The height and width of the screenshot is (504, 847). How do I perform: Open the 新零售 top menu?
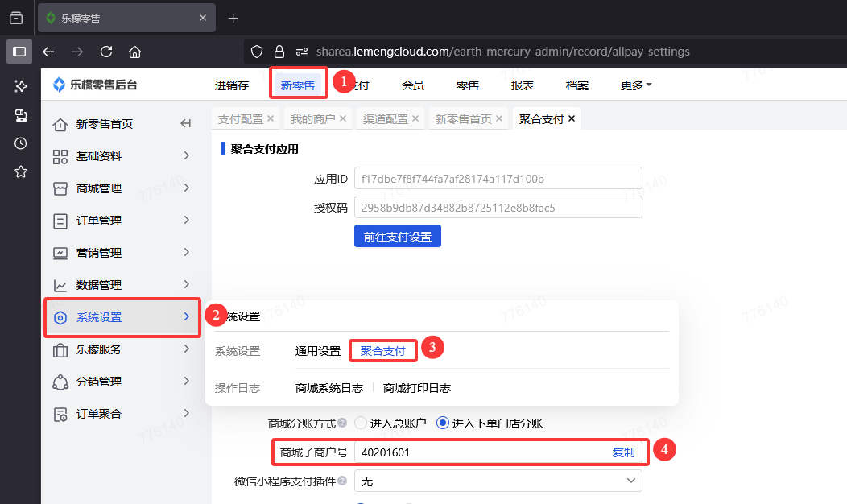(298, 85)
